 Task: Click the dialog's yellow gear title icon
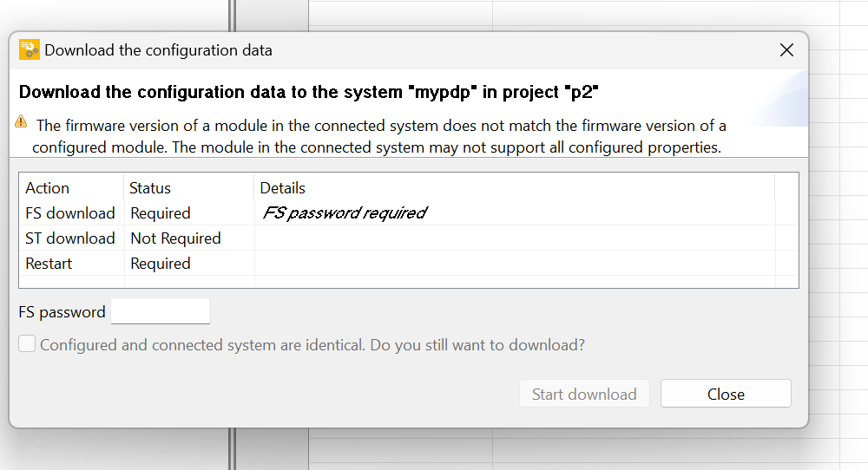pyautogui.click(x=30, y=49)
